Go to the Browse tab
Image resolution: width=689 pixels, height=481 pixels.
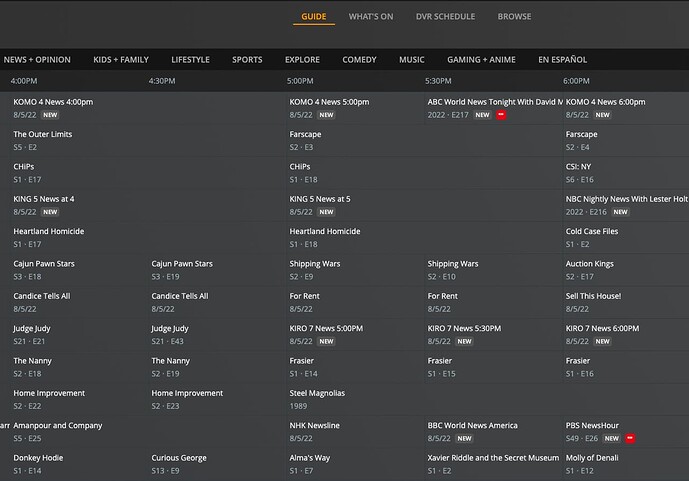(514, 17)
